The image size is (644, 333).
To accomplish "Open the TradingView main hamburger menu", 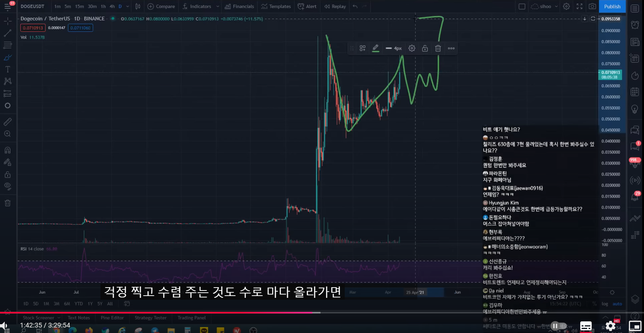I will (x=7, y=7).
